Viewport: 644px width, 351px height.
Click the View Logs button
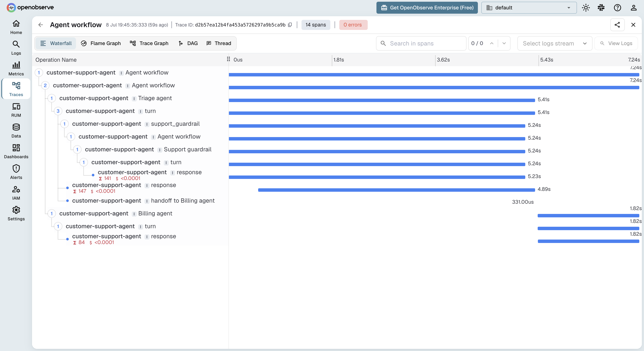[616, 43]
